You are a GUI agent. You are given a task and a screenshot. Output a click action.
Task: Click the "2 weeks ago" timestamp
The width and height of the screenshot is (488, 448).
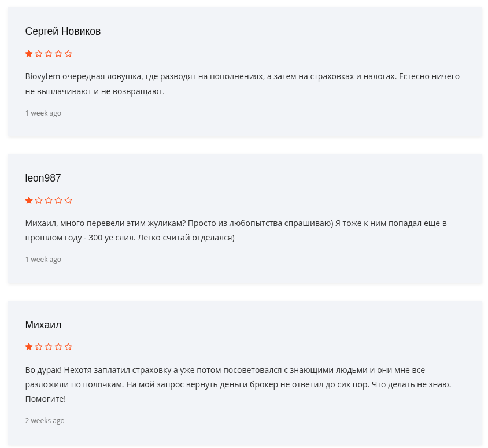click(45, 421)
